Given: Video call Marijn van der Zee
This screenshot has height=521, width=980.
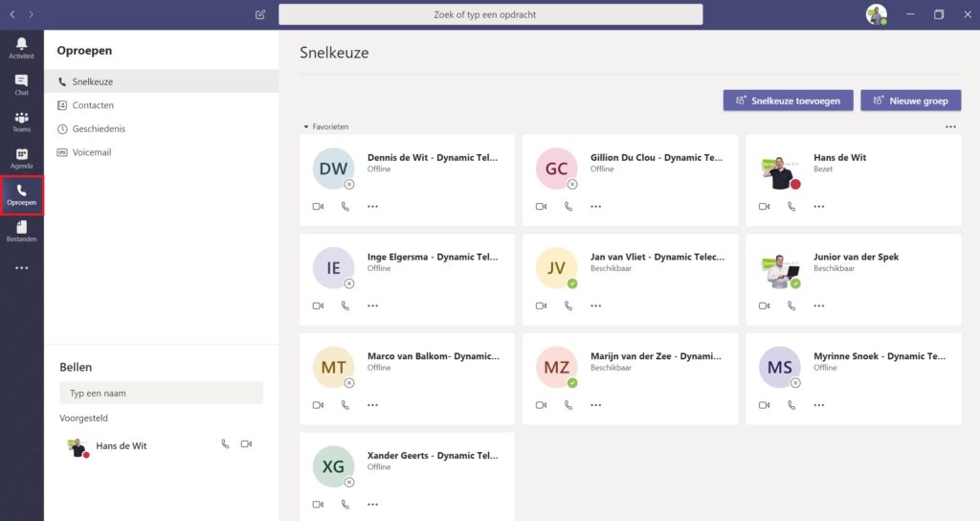Looking at the screenshot, I should (542, 405).
